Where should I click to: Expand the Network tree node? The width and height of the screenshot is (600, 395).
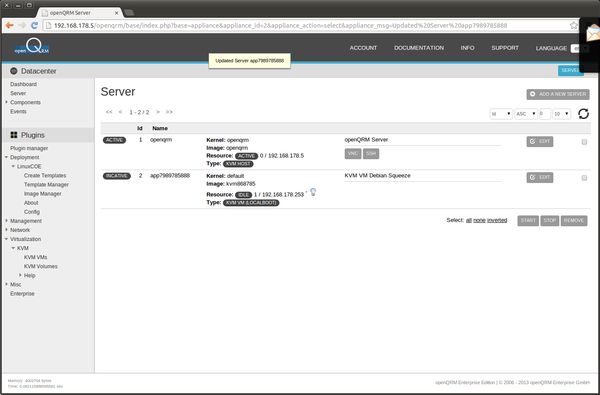coord(7,230)
